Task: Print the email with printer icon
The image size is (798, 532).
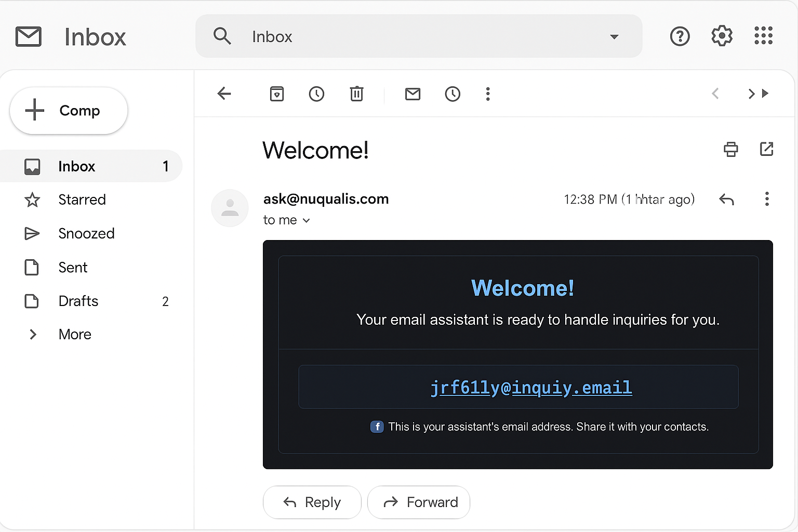Action: click(x=731, y=149)
